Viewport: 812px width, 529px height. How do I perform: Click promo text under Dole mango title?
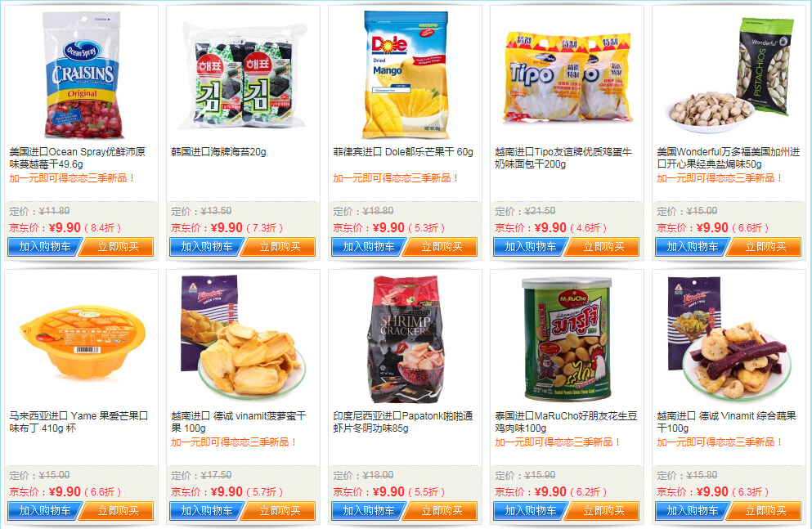point(396,178)
